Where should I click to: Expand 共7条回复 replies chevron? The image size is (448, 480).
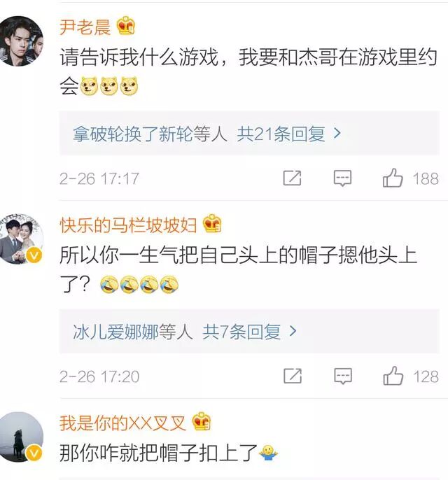293,331
